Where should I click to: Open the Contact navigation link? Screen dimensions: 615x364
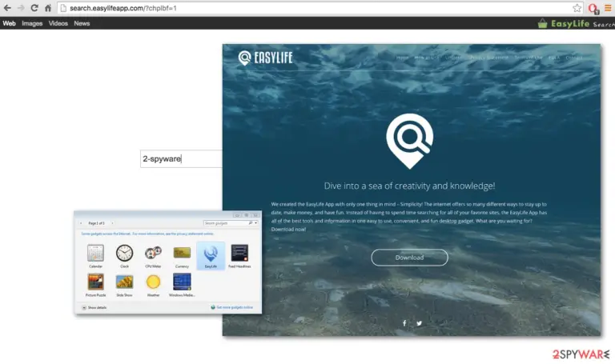coord(574,58)
